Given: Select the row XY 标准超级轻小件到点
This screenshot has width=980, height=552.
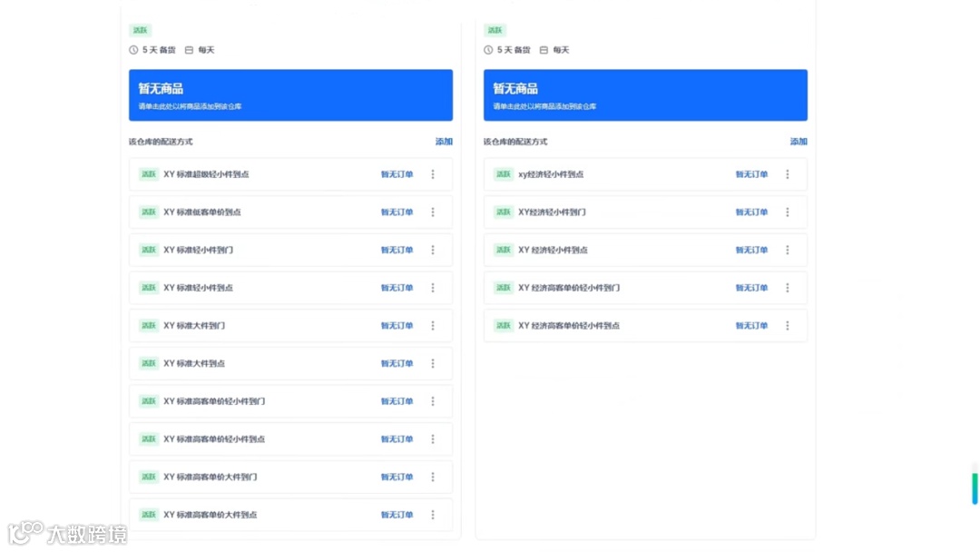Looking at the screenshot, I should coord(290,174).
